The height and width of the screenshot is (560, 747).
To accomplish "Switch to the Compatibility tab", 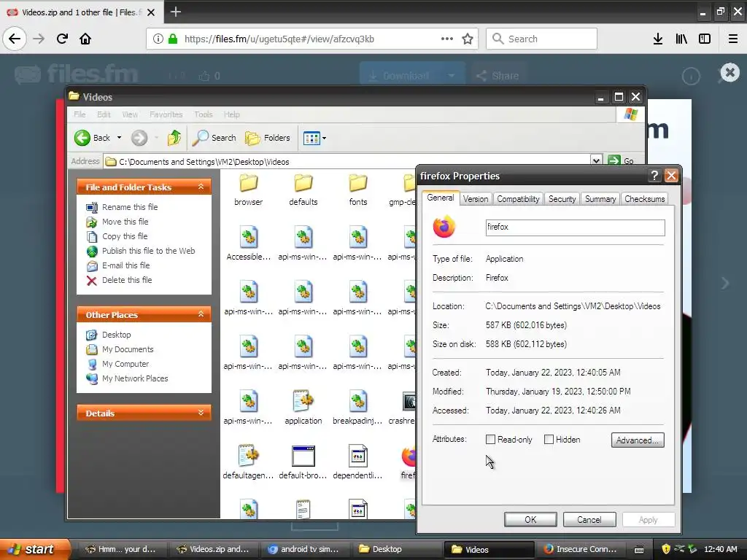I will point(518,199).
